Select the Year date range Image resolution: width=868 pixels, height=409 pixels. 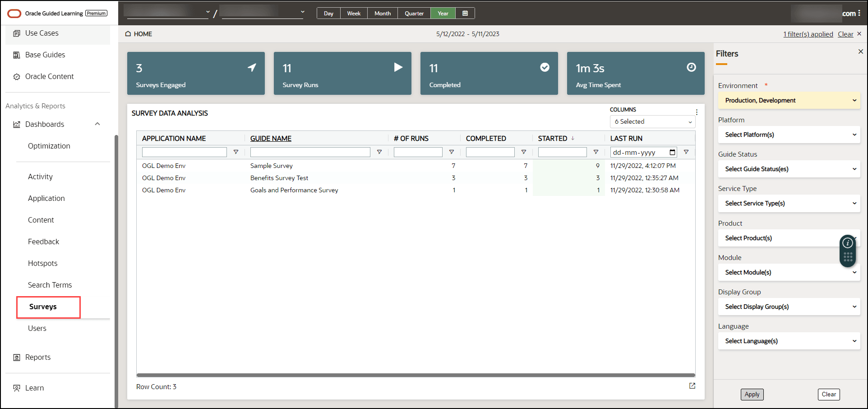(443, 14)
